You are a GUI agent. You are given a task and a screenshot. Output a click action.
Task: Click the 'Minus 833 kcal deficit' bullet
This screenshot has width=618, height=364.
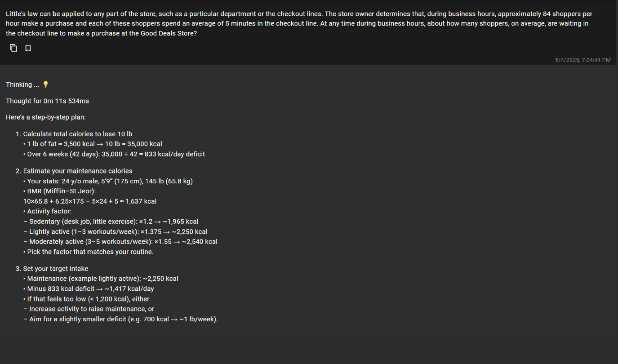pyautogui.click(x=89, y=289)
